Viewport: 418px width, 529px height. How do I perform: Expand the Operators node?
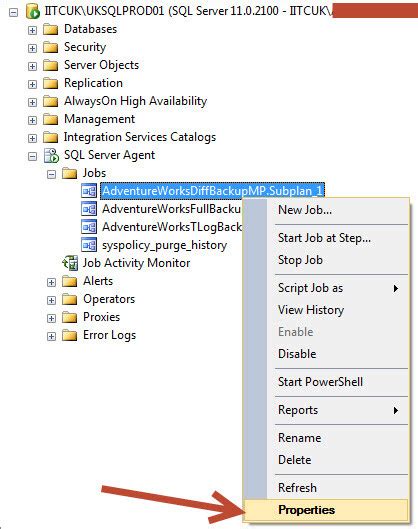(51, 300)
